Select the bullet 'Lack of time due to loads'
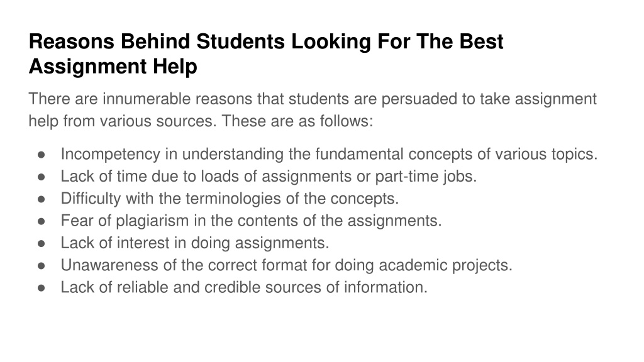Screen dimensions: 644x362 [x=269, y=177]
